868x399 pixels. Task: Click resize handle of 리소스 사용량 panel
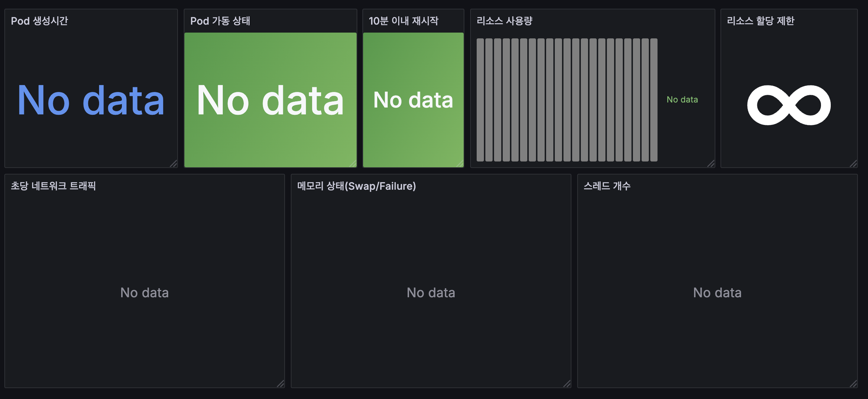pyautogui.click(x=711, y=164)
